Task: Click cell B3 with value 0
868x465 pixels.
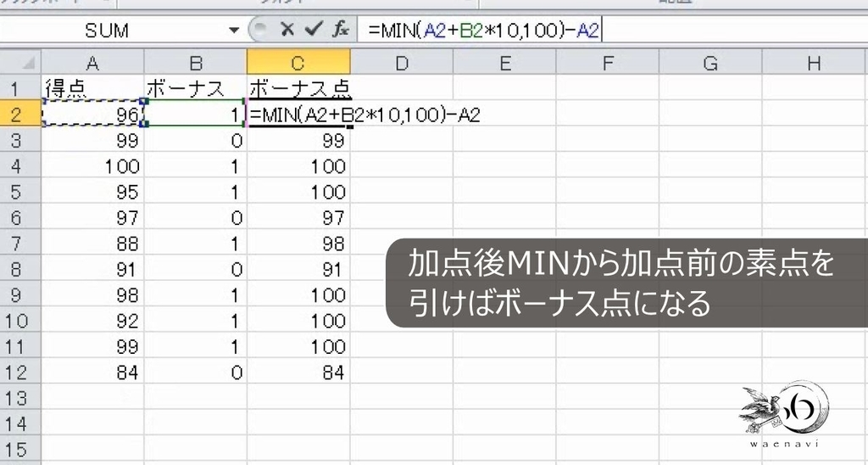Action: tap(196, 140)
